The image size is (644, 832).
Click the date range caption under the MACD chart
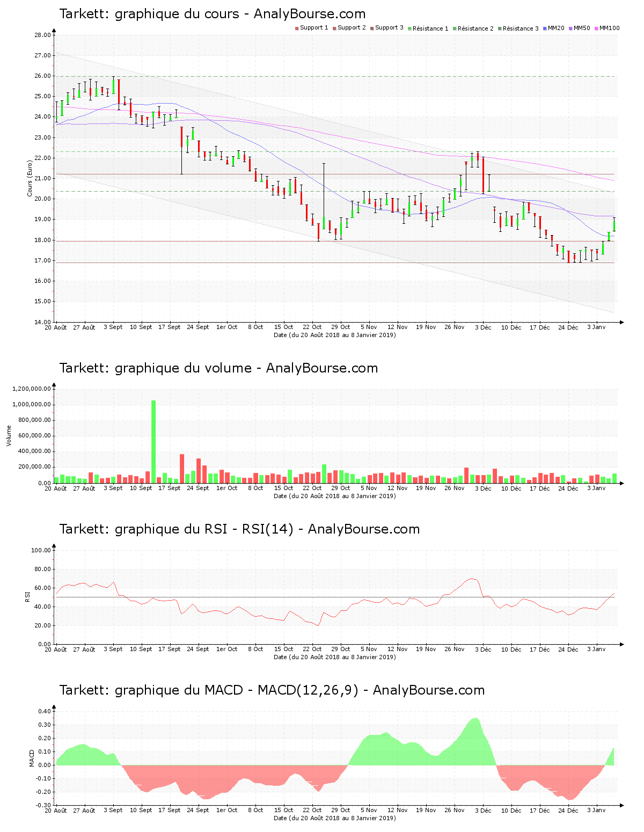(x=335, y=818)
